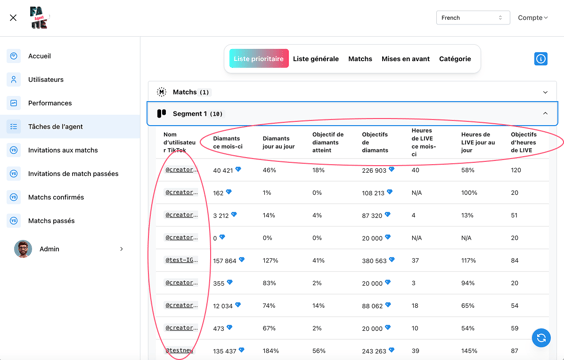
Task: Click diamond icon next to 88 062
Action: [x=388, y=305]
